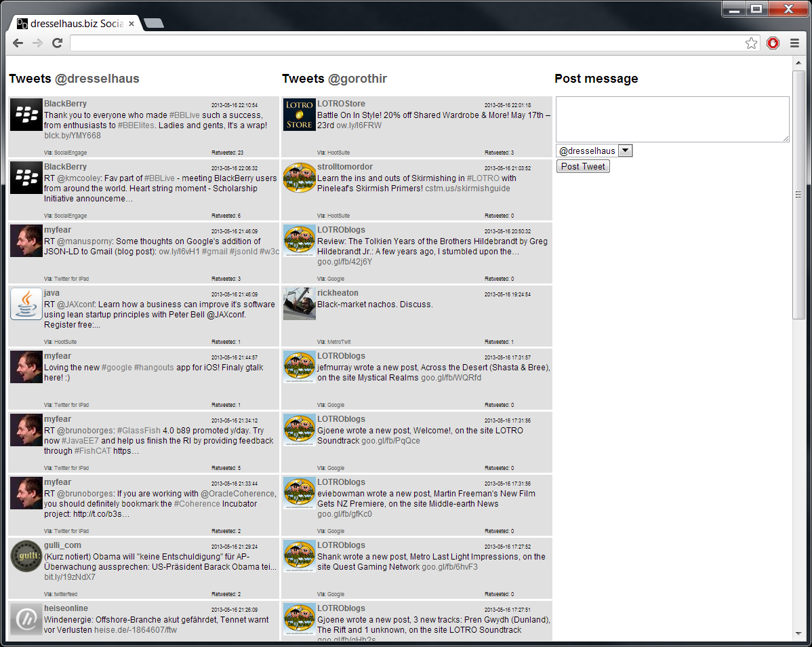Click the LOTROStore username
Viewport: 812px width, 647px height.
341,104
